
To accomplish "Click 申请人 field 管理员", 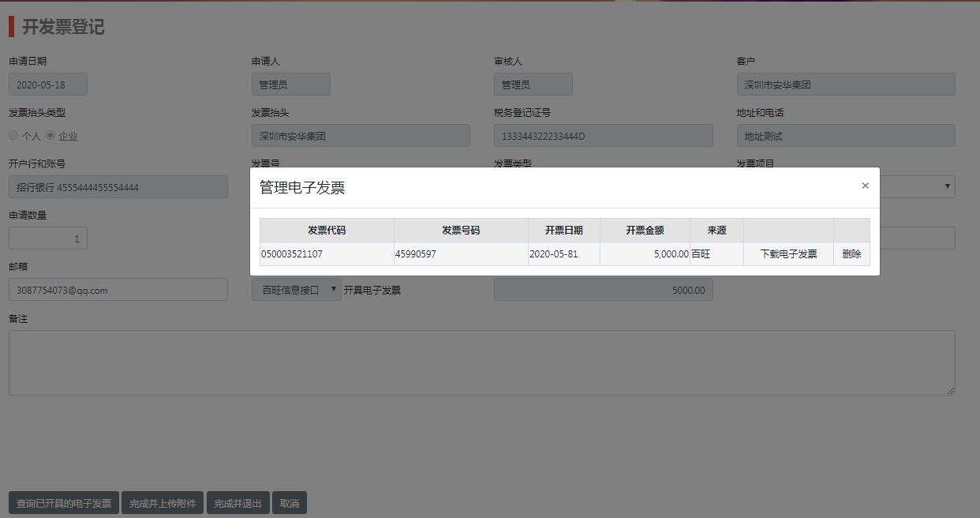I will pyautogui.click(x=291, y=84).
